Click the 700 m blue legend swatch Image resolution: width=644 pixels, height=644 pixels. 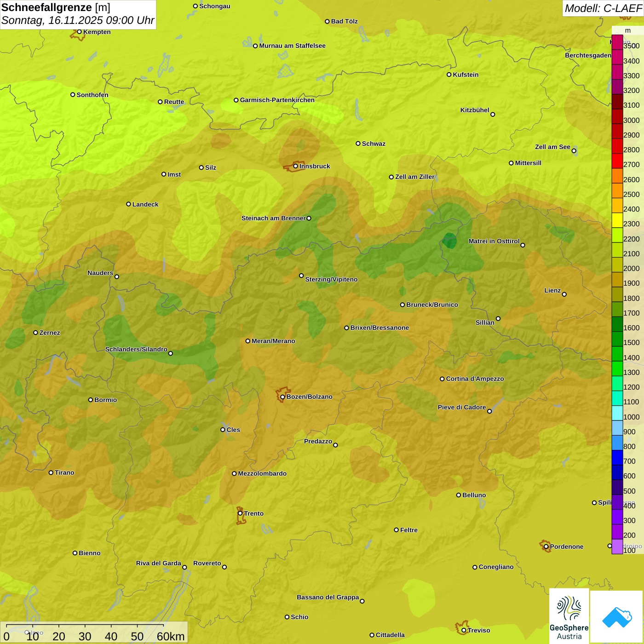[x=617, y=458]
